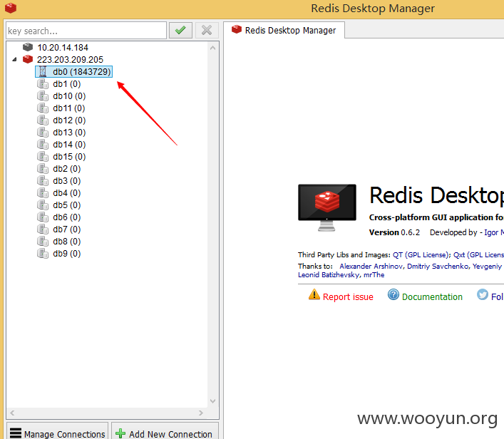Apply key search with green checkmark button
Viewport: 504px width, 439px height.
coord(180,31)
